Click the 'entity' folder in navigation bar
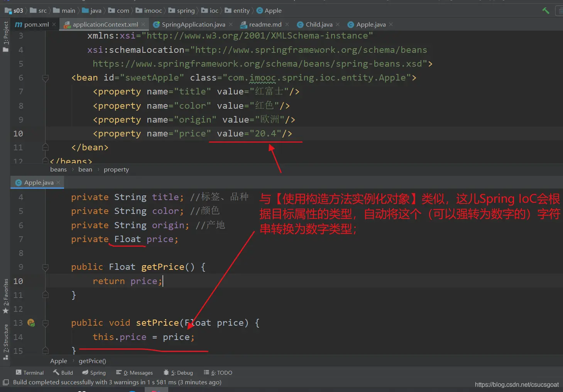The height and width of the screenshot is (392, 563). 241,11
